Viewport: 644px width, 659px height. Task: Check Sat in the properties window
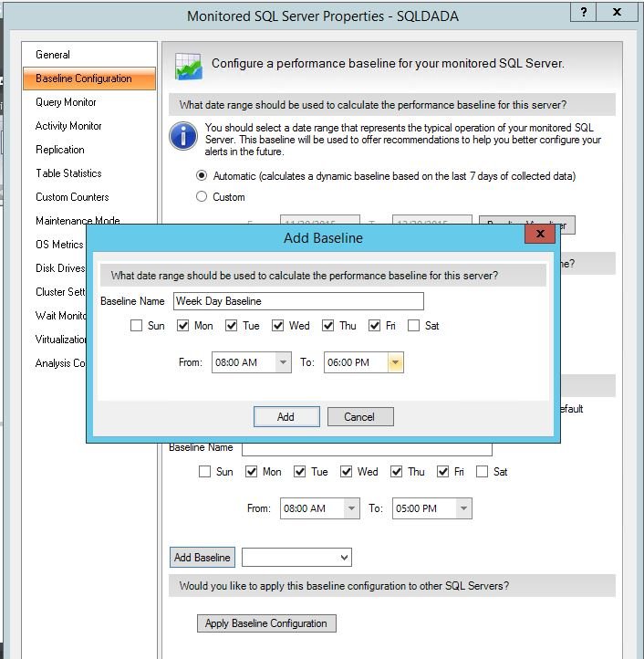(482, 472)
